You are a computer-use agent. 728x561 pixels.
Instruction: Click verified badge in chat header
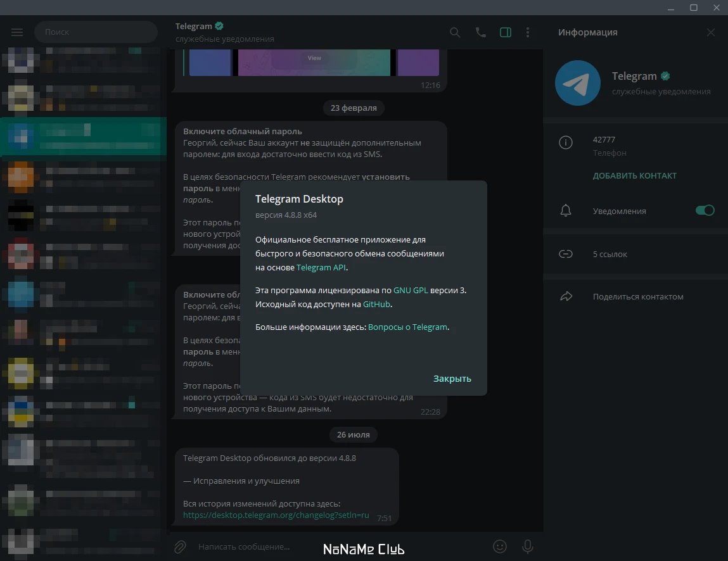point(219,26)
